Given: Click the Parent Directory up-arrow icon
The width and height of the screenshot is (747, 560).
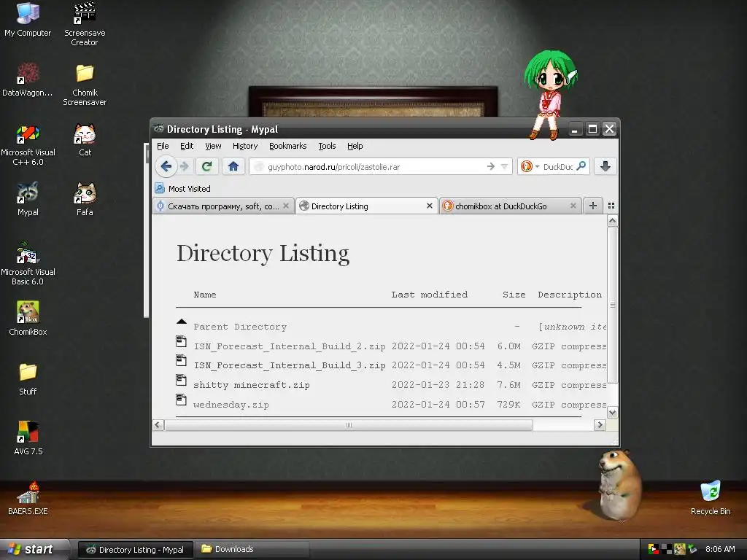Looking at the screenshot, I should pyautogui.click(x=182, y=322).
